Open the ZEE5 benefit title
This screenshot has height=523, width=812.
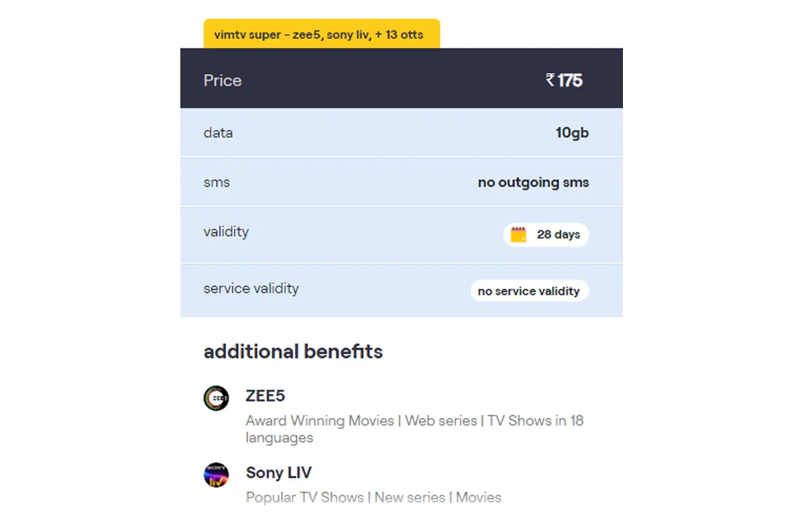click(x=266, y=396)
